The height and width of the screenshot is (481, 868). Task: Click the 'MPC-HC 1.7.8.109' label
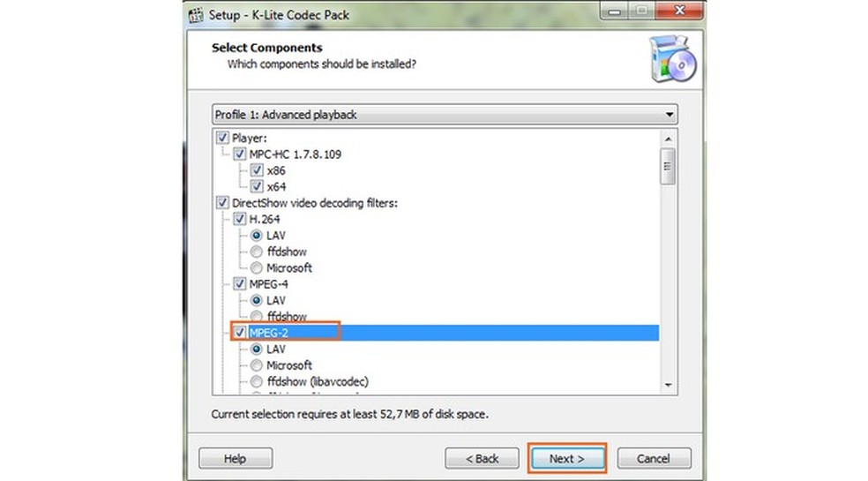click(x=295, y=154)
